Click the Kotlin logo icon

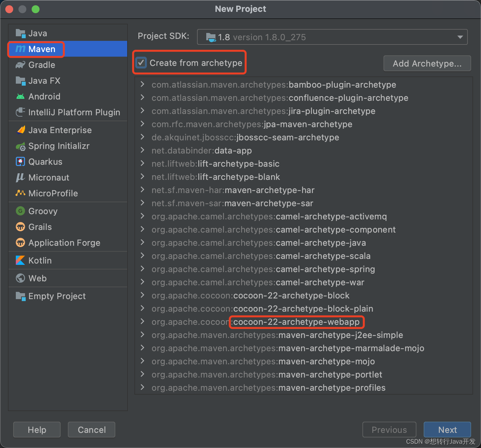[x=20, y=261]
